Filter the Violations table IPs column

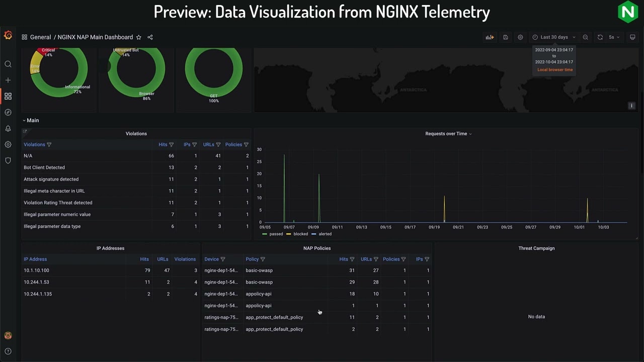coord(195,145)
